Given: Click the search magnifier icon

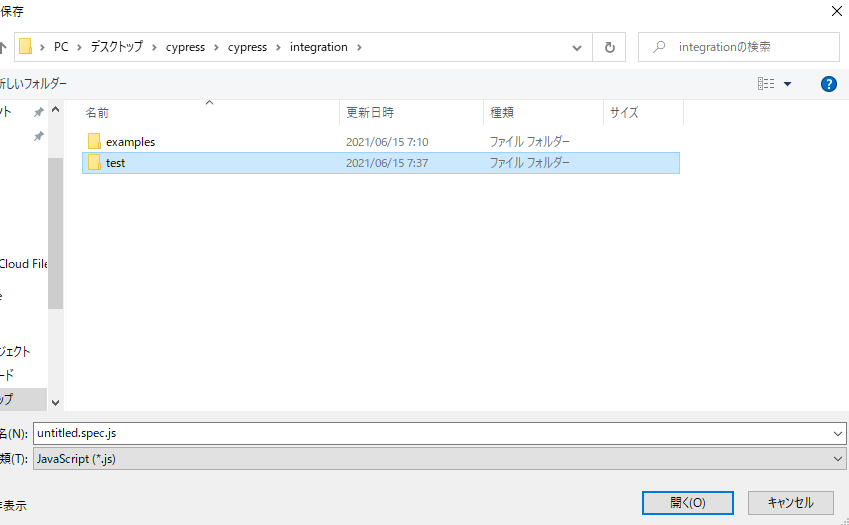Looking at the screenshot, I should click(659, 47).
